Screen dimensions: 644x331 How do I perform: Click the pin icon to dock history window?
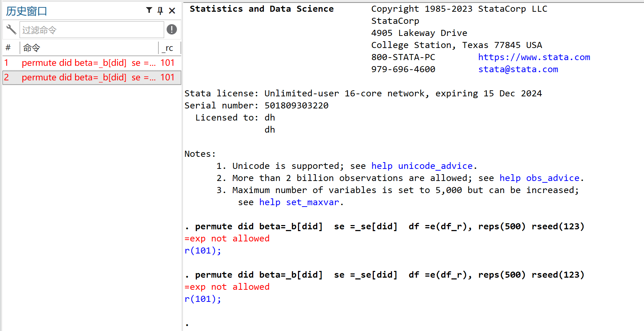[x=160, y=10]
